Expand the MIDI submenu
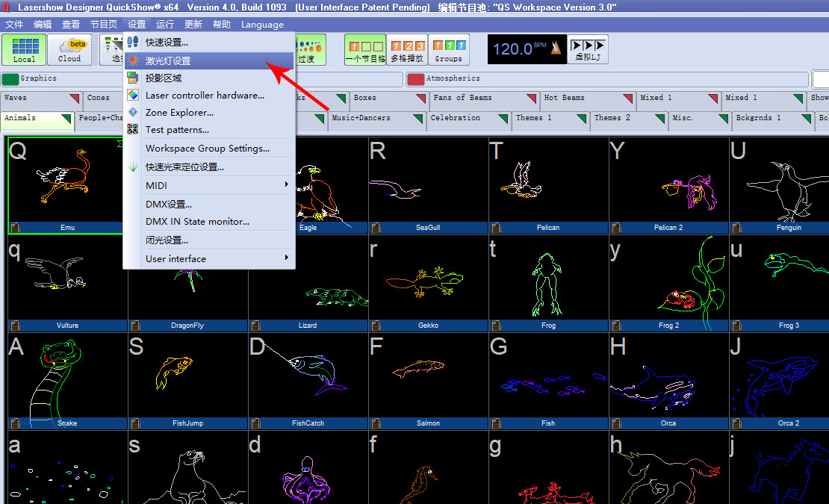The image size is (829, 504). 209,185
